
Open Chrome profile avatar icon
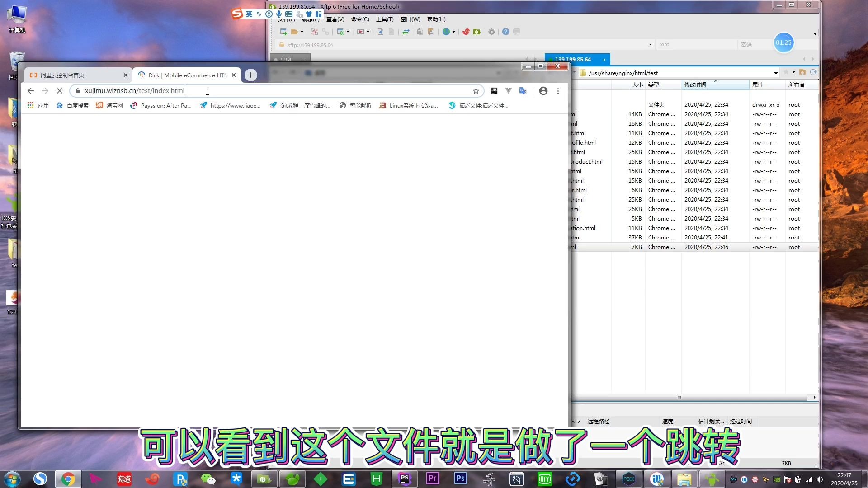pos(543,91)
